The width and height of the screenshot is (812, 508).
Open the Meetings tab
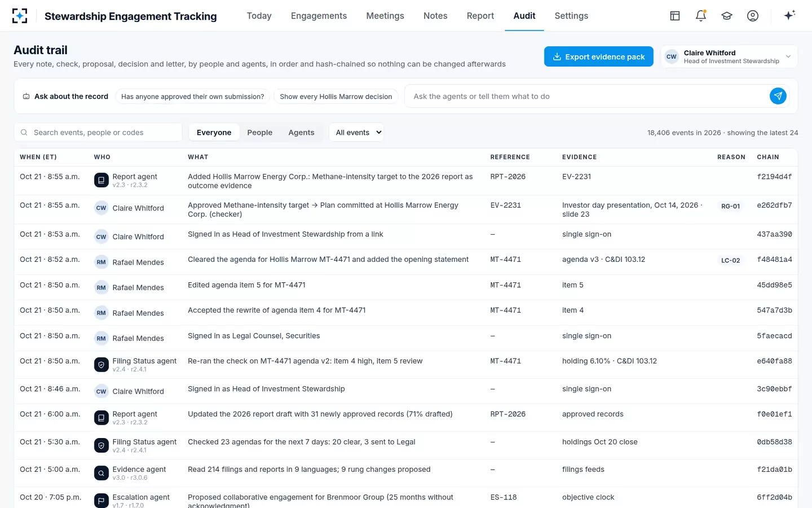click(x=385, y=16)
